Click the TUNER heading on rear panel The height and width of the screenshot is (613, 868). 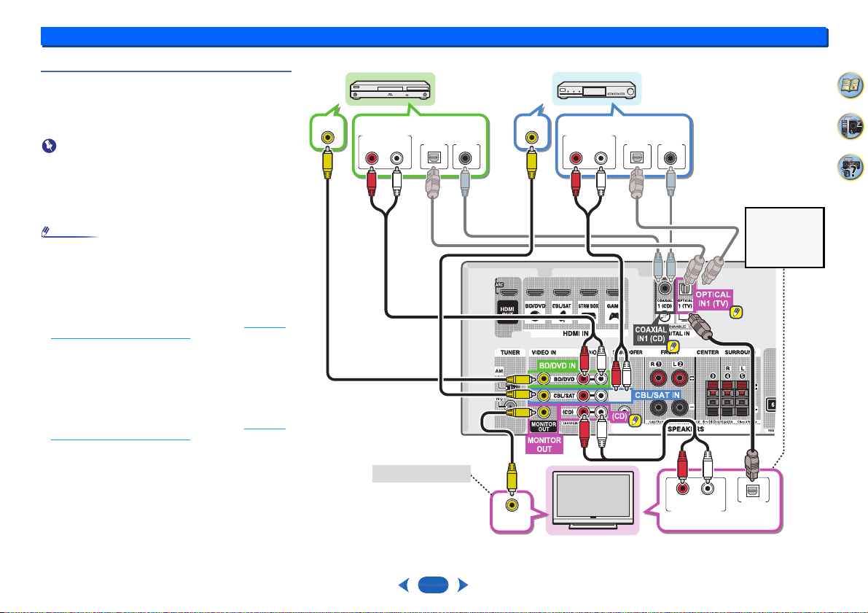coord(510,352)
